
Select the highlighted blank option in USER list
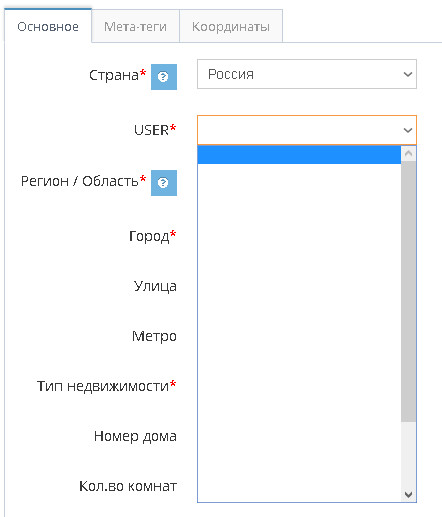click(x=299, y=155)
